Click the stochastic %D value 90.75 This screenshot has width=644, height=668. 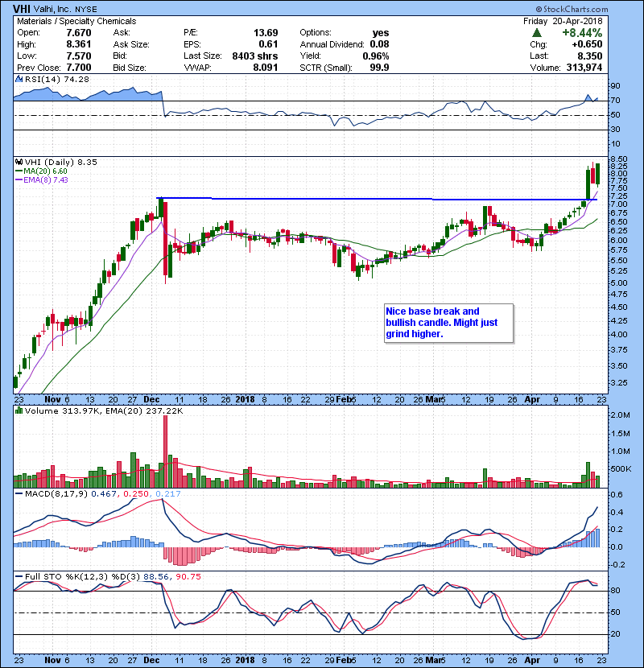click(x=188, y=577)
